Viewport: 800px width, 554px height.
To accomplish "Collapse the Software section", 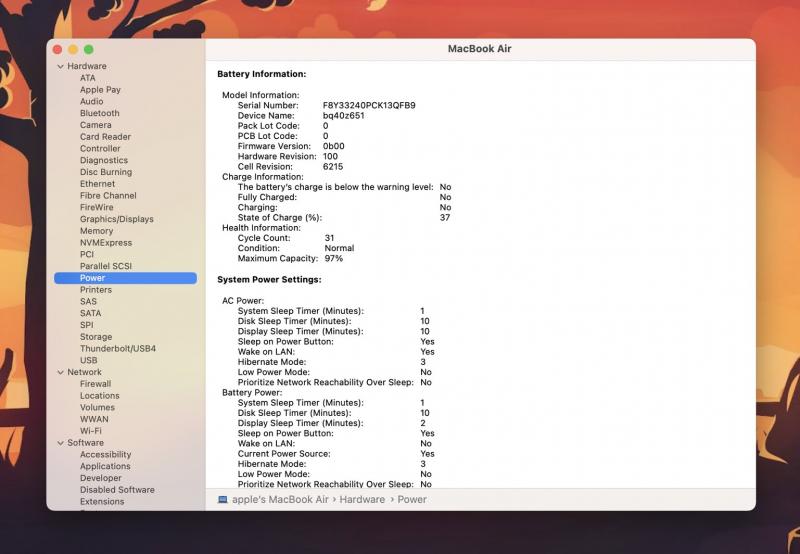I will pyautogui.click(x=58, y=443).
